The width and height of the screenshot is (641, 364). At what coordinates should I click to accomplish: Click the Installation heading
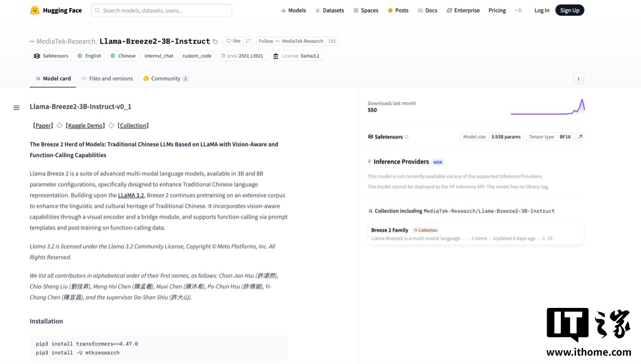click(46, 321)
